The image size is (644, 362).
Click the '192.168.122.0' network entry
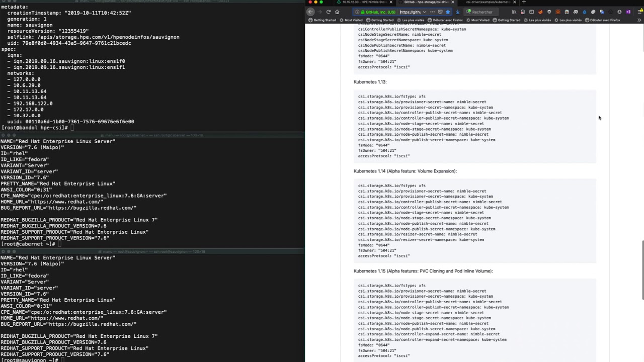(30, 104)
